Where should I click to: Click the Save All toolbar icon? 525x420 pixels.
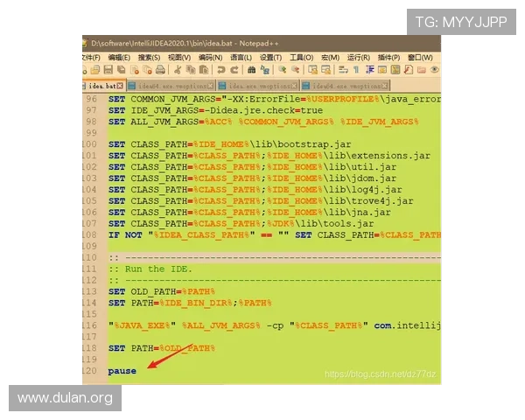pyautogui.click(x=122, y=70)
